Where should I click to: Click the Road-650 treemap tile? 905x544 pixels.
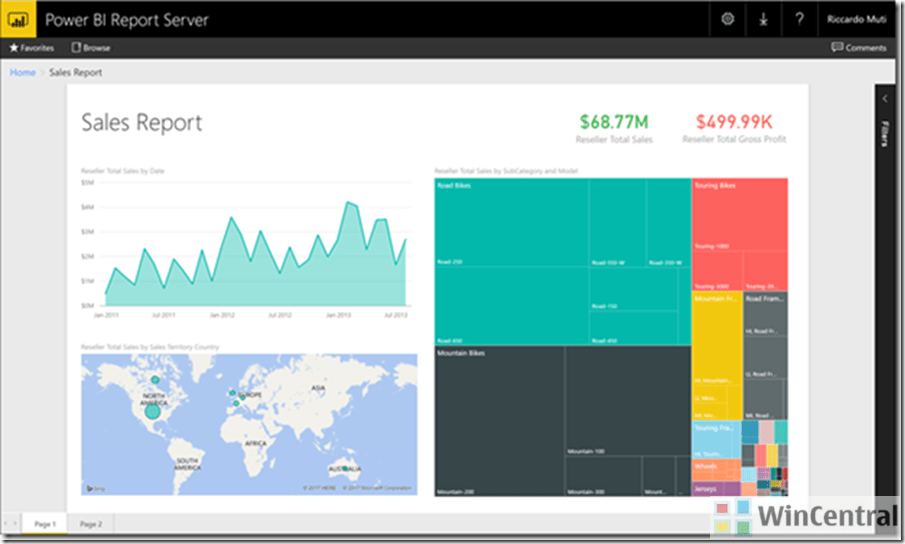[x=511, y=306]
